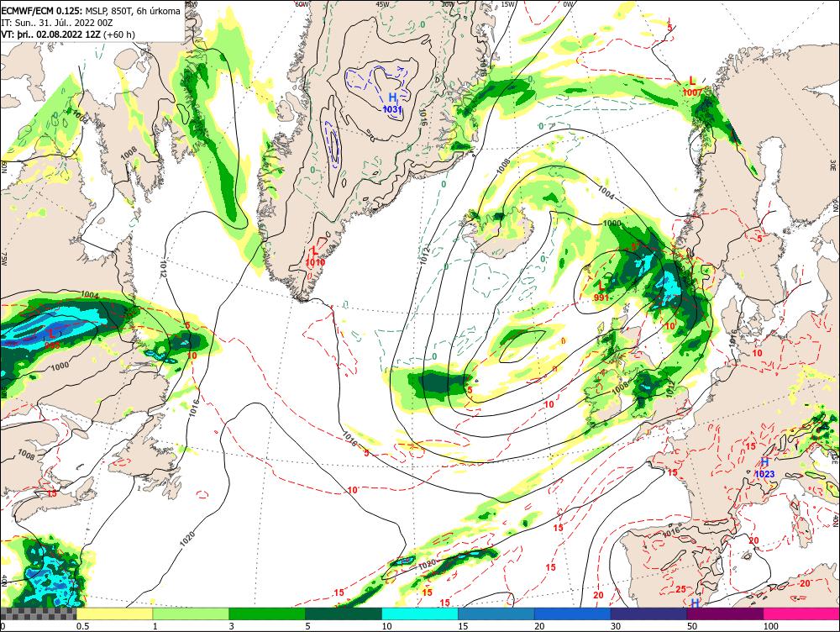Click the legend tick label '50'
Screen dimensions: 840x632
pyautogui.click(x=692, y=626)
